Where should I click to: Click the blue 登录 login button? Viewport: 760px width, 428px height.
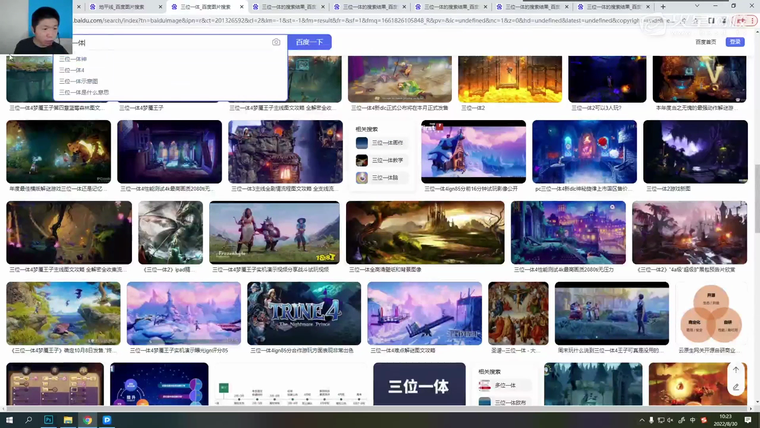click(735, 42)
